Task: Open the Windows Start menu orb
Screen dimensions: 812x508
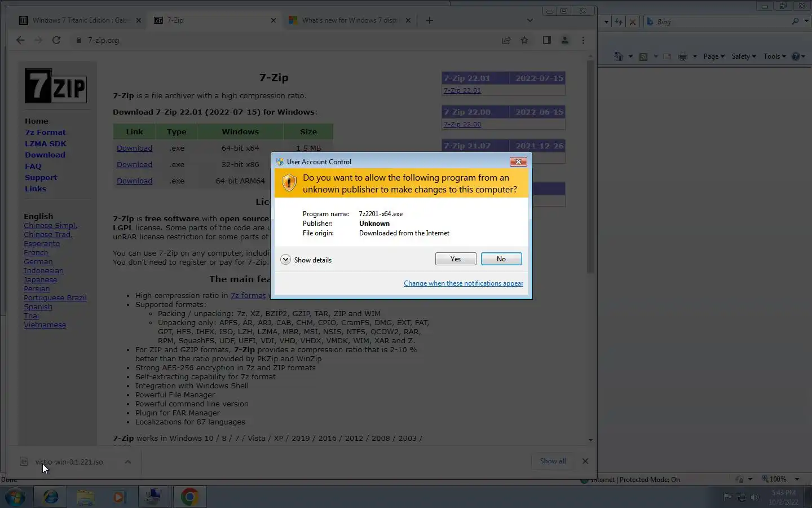Action: click(x=16, y=497)
